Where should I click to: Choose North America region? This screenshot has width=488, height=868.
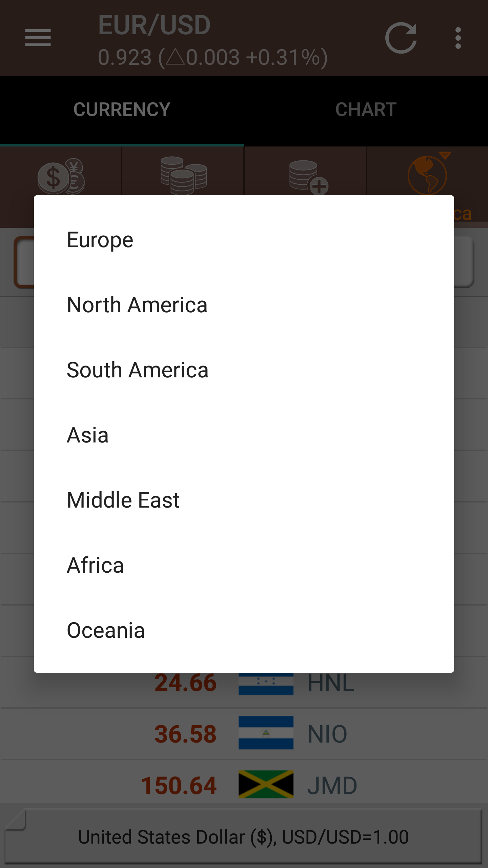[x=137, y=305]
